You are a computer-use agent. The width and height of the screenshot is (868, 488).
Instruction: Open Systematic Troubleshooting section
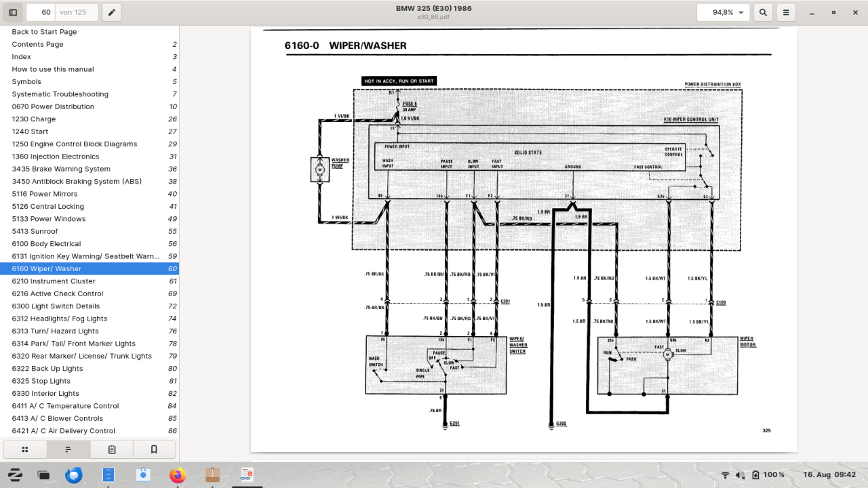tap(90, 94)
